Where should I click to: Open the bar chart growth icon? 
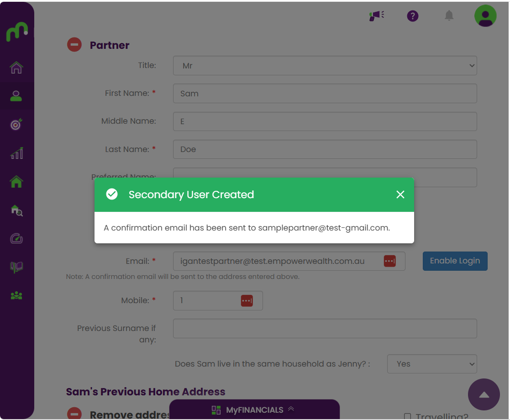coord(16,152)
